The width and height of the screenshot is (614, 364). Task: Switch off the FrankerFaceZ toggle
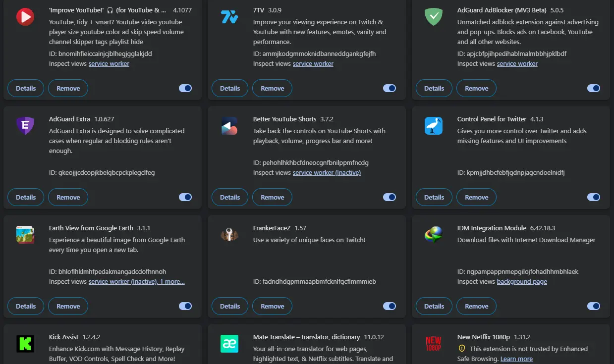[x=390, y=306]
